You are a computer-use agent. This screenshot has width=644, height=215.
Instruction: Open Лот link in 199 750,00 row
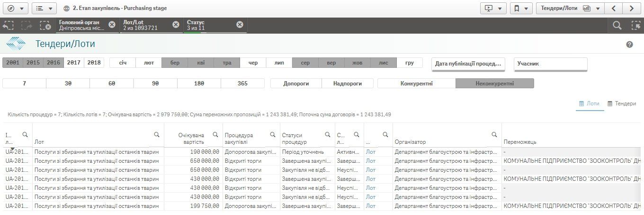[x=370, y=206]
